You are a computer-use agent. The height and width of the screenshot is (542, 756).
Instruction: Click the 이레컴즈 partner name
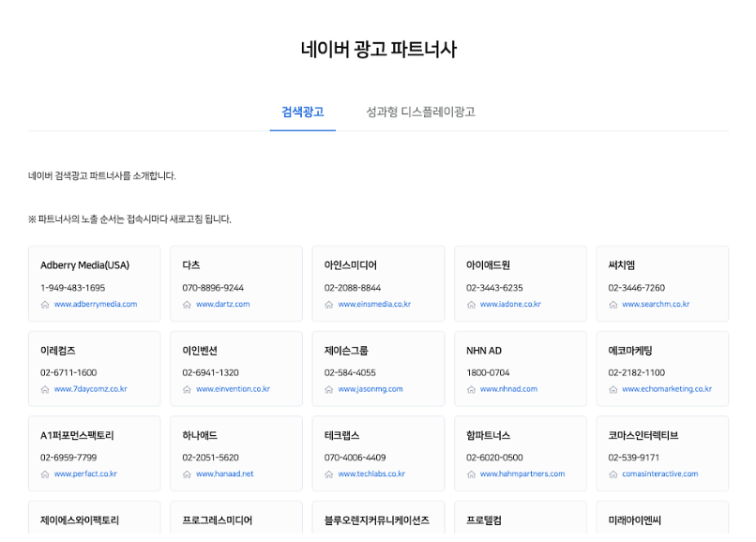[x=58, y=351]
